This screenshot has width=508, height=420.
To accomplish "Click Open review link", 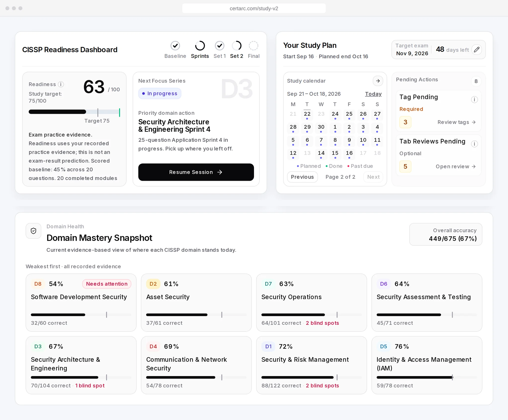I will (456, 167).
